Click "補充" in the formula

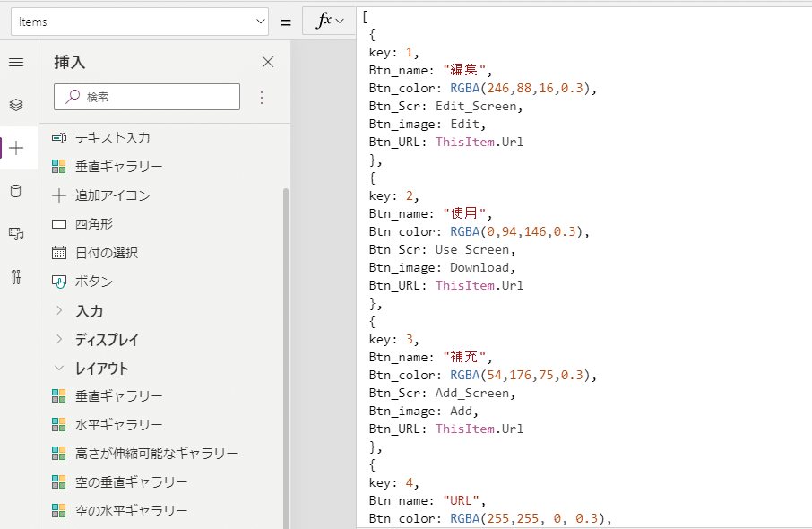[464, 357]
